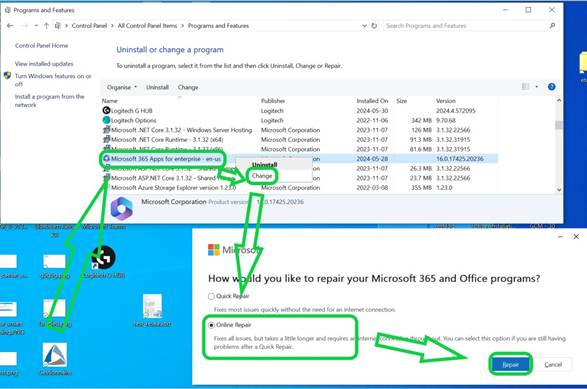Select the Quick Repair radio option

coord(211,297)
